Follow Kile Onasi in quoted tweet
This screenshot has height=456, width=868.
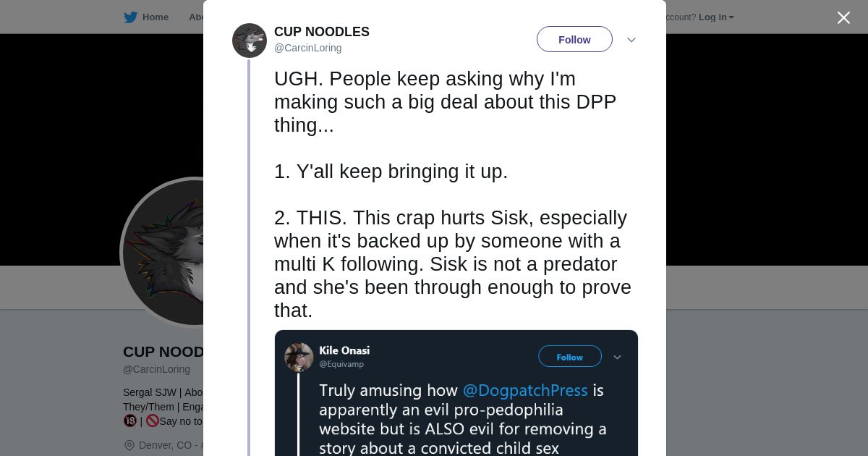tap(570, 357)
